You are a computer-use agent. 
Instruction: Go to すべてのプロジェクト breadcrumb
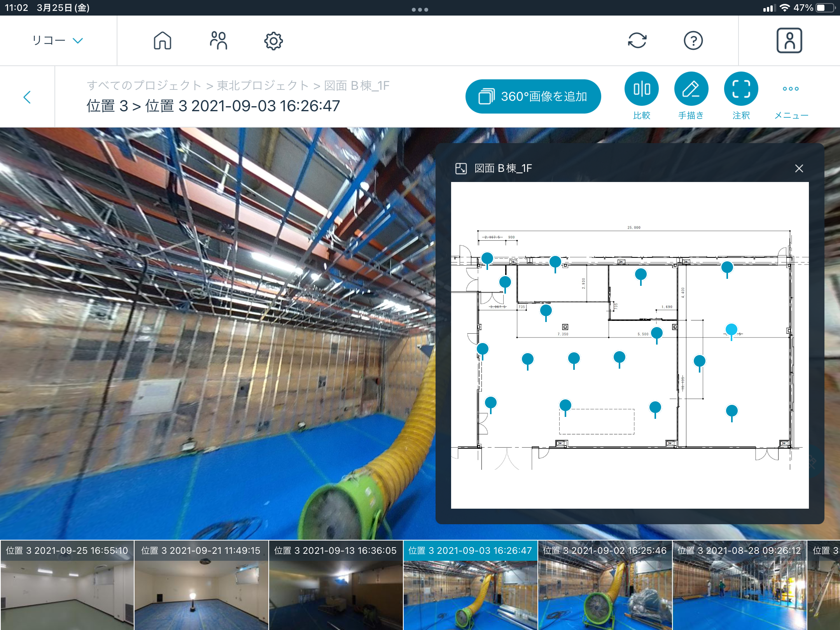pos(144,86)
